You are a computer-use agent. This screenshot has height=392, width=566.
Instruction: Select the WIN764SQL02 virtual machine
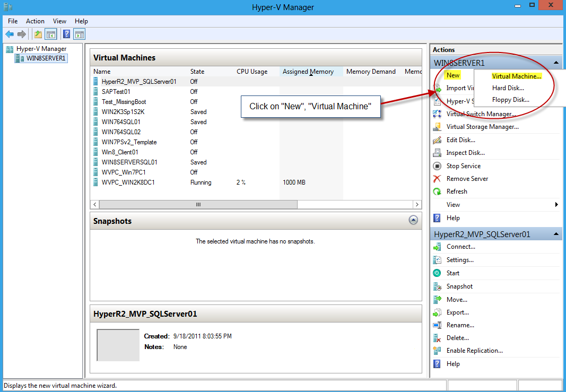click(x=121, y=132)
